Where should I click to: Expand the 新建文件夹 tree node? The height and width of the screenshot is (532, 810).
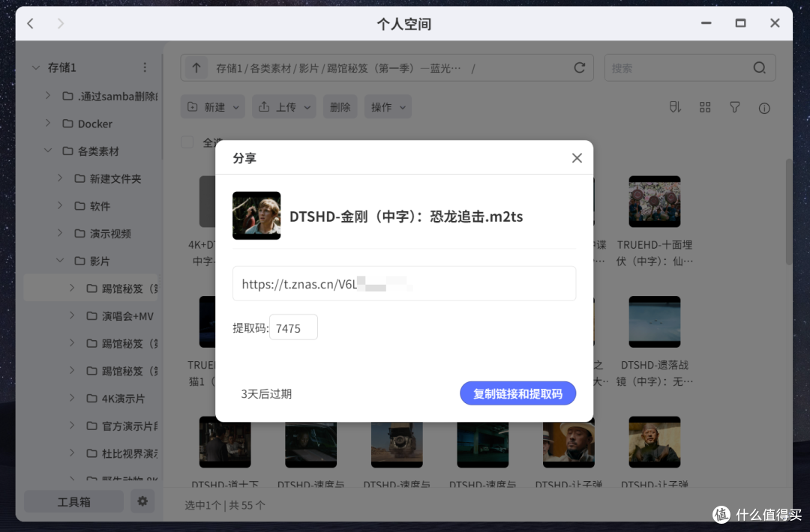coord(60,178)
